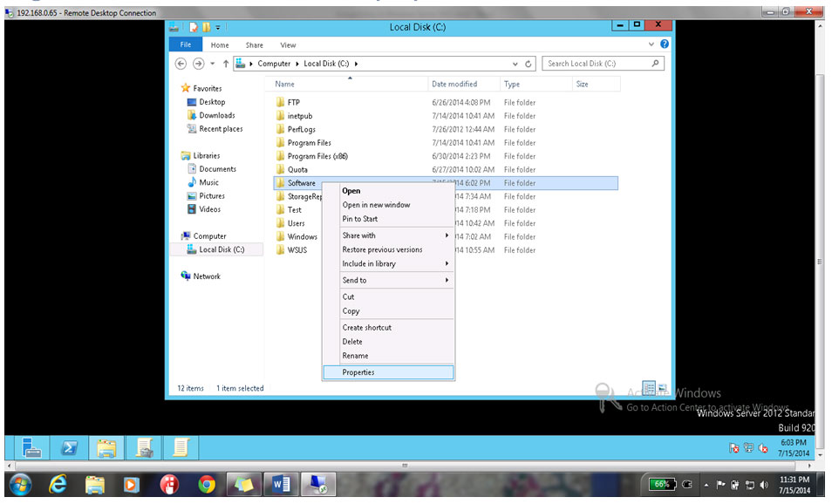Select the WSUS folder
Viewport: 832px width, 504px height.
(x=297, y=250)
